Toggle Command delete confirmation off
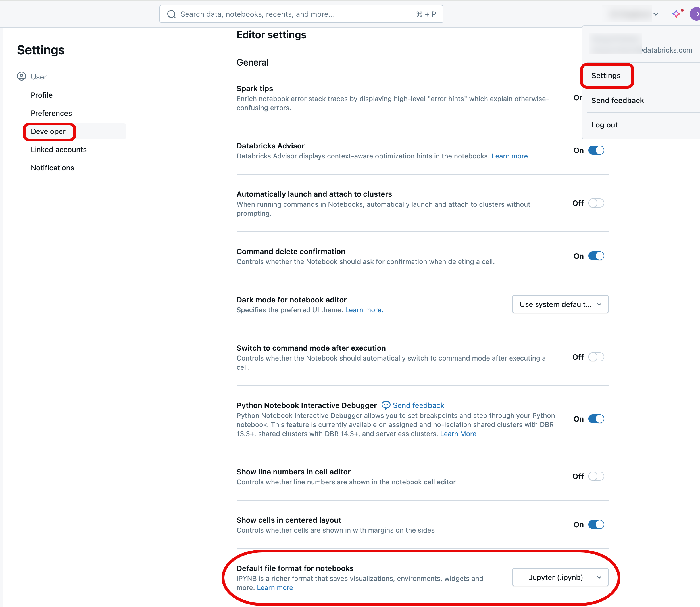The width and height of the screenshot is (700, 607). pos(595,255)
